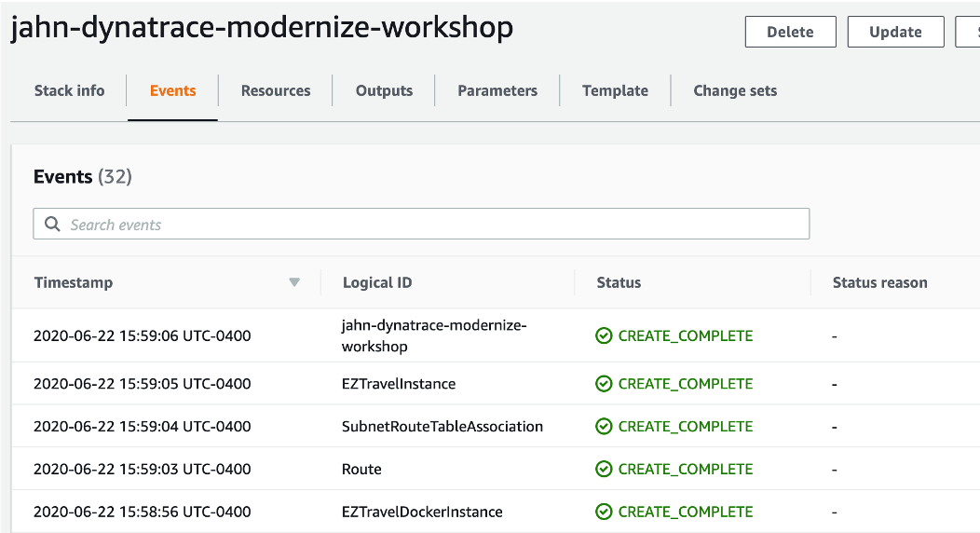Click the success check icon for EZTravelInstance
The height and width of the screenshot is (533, 980).
(x=604, y=384)
